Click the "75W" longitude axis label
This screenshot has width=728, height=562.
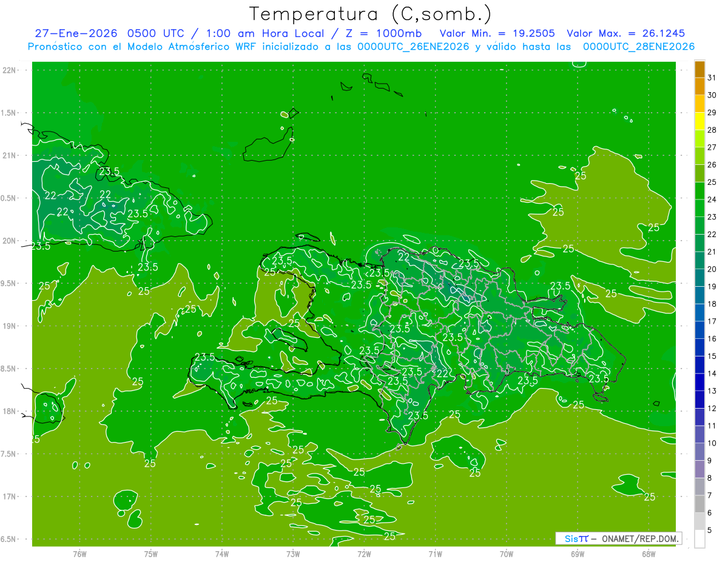[x=151, y=554]
